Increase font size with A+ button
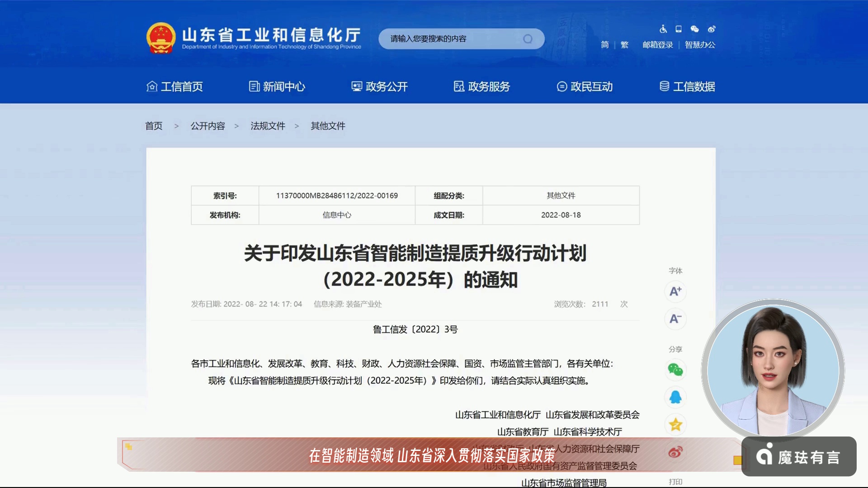Viewport: 868px width, 488px height. click(x=675, y=291)
